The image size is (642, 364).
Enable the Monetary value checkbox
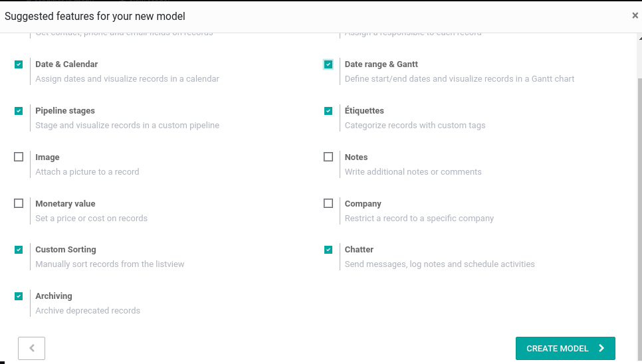[19, 203]
